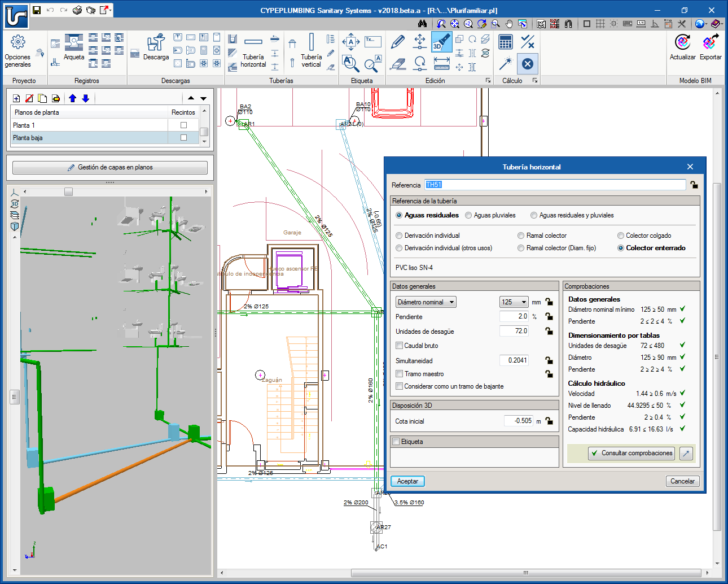This screenshot has width=728, height=584.
Task: Click Actualizar BIM model icon
Action: pos(682,47)
